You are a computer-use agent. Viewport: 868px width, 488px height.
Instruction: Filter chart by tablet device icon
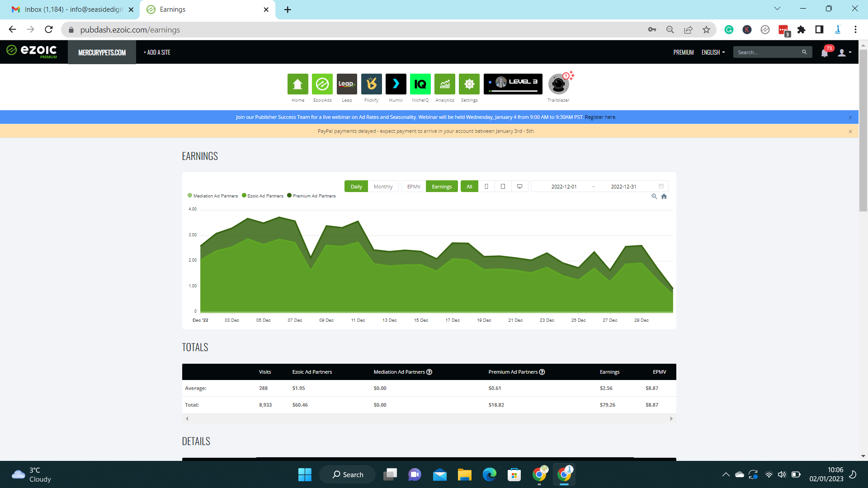tap(503, 187)
